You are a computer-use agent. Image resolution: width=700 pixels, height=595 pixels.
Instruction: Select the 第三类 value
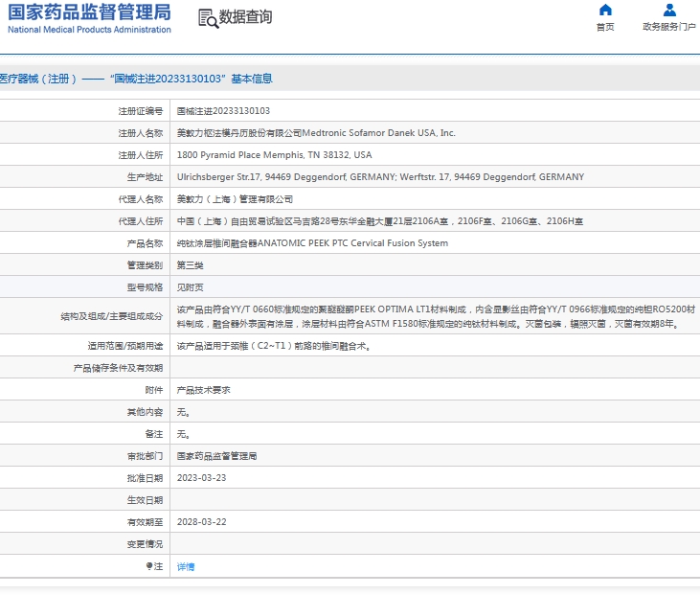190,265
